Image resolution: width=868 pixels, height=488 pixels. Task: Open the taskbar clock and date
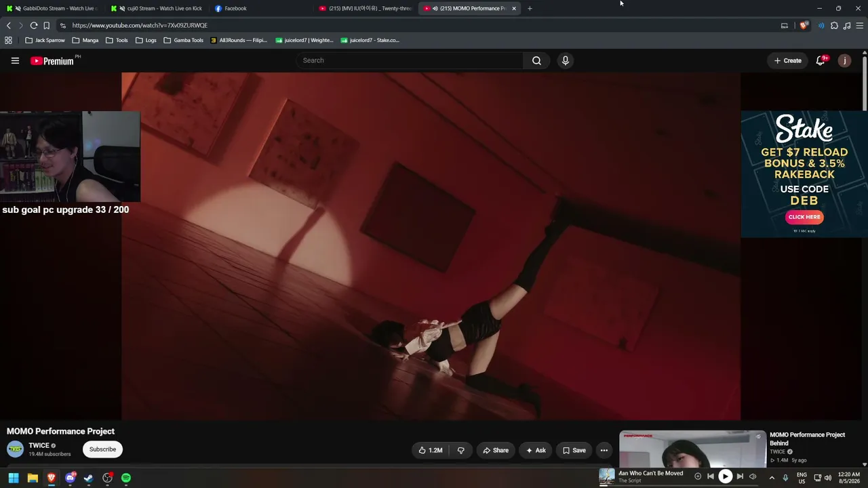tap(849, 478)
